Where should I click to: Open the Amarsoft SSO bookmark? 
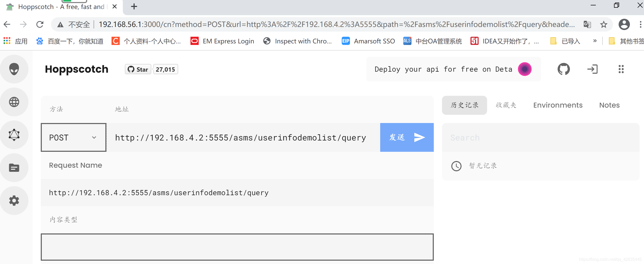tap(368, 41)
